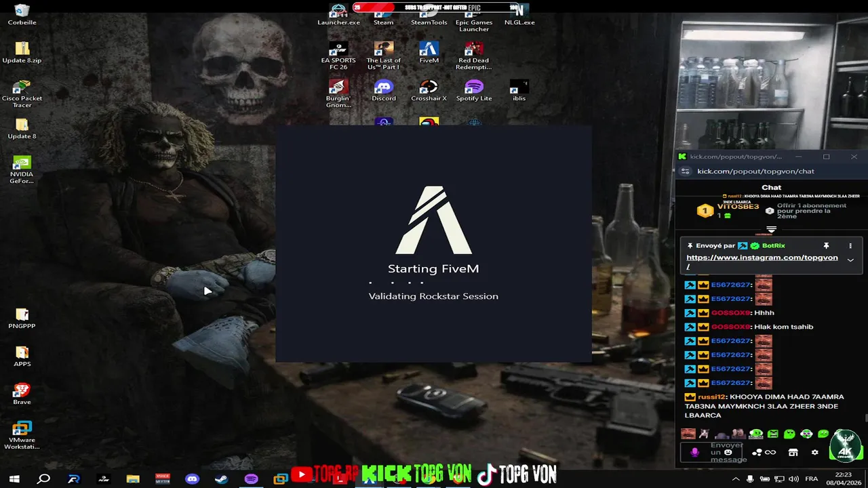Open the emoji picker smiley

point(728,452)
